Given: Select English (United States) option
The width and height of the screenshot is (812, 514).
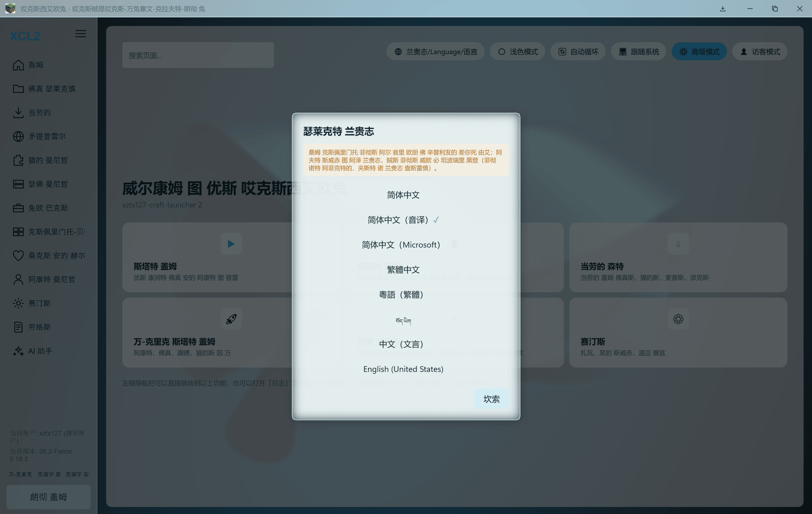Looking at the screenshot, I should point(403,369).
